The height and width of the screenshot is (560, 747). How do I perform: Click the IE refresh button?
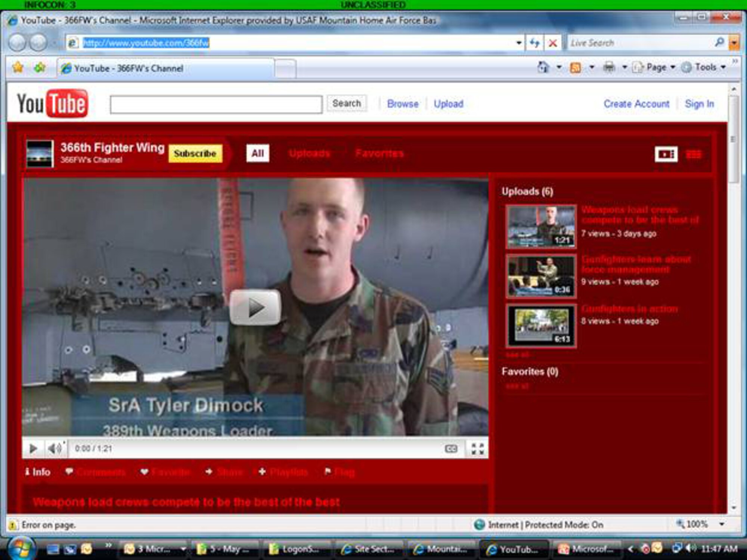click(x=534, y=43)
